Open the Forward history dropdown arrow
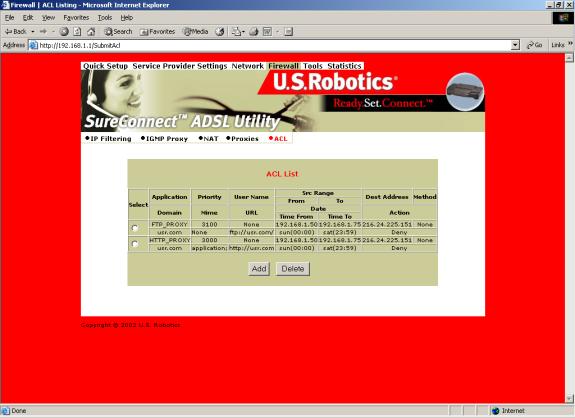 point(53,32)
